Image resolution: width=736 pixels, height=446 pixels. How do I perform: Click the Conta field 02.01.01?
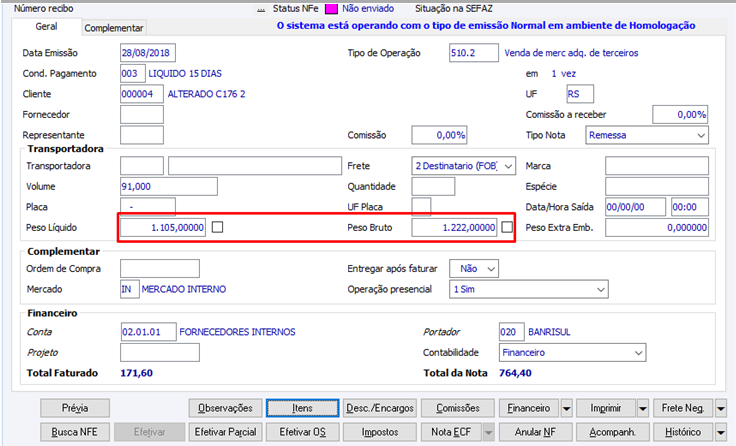(148, 332)
